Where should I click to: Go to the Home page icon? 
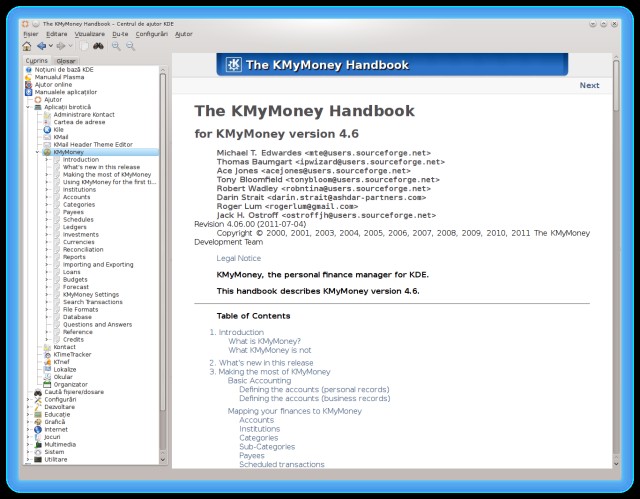(27, 46)
